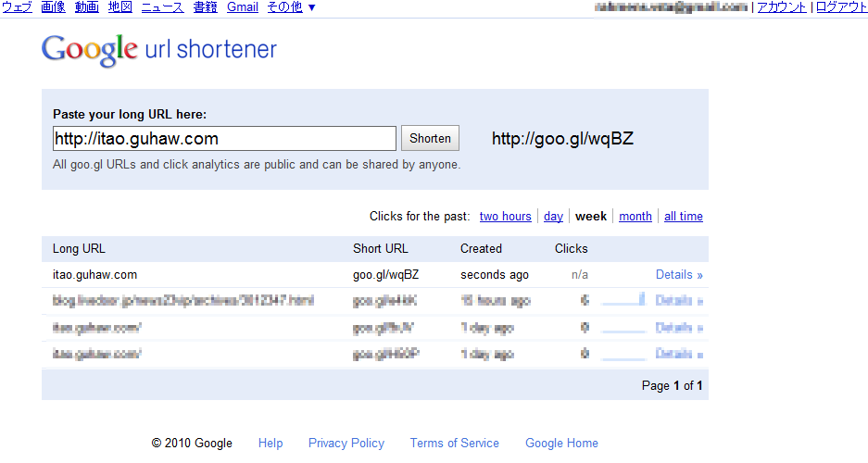Click the Short URL column header

(381, 249)
